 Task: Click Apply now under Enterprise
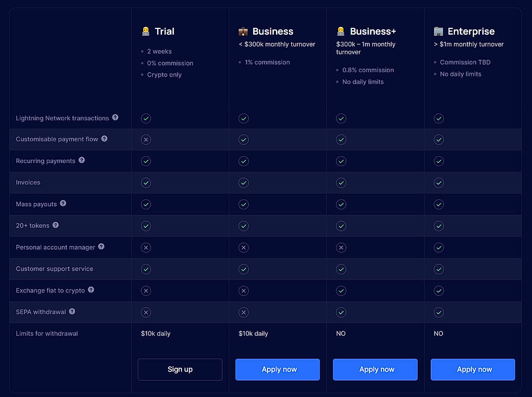point(473,370)
